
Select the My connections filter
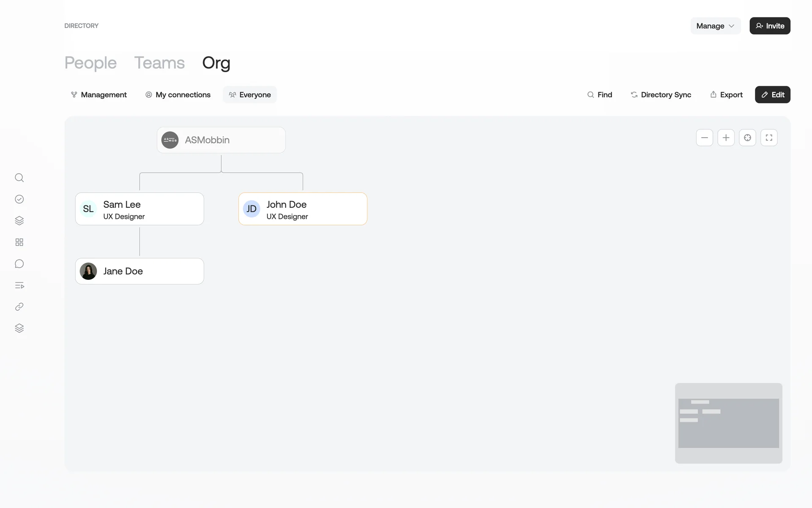(178, 95)
